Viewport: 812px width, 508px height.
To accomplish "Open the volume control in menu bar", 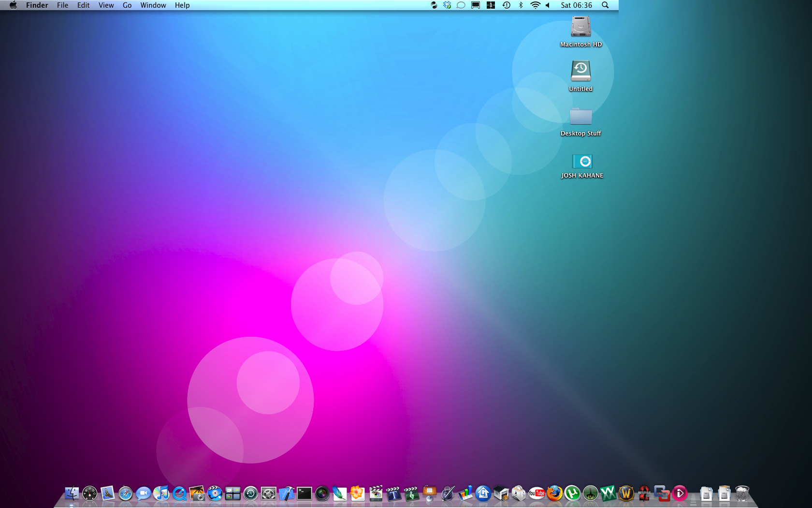I will (548, 5).
